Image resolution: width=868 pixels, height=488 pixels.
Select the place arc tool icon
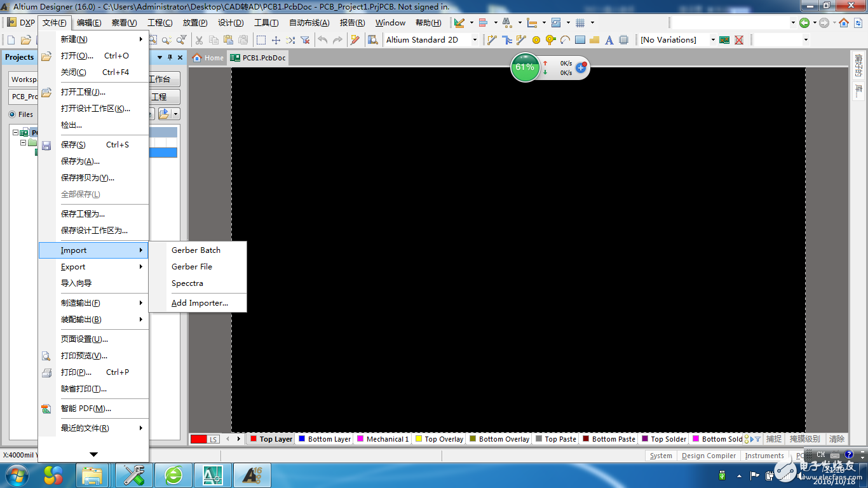(x=565, y=40)
